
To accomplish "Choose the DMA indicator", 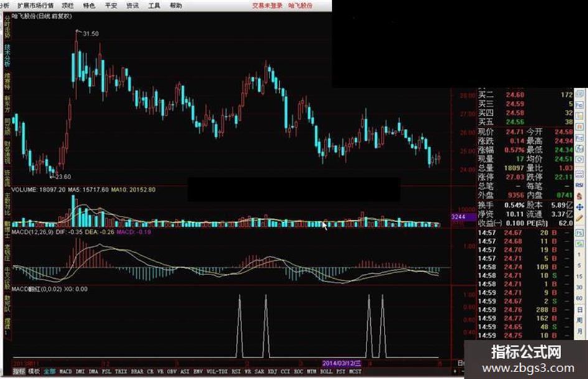I will [93, 372].
